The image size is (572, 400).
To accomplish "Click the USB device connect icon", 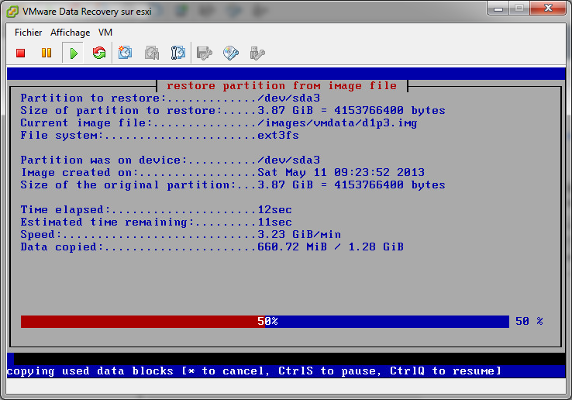I will coord(257,53).
